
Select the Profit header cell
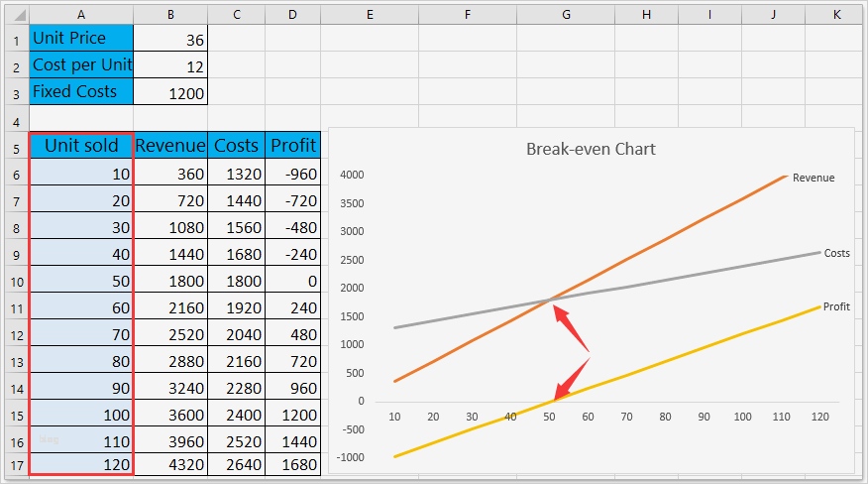(293, 145)
